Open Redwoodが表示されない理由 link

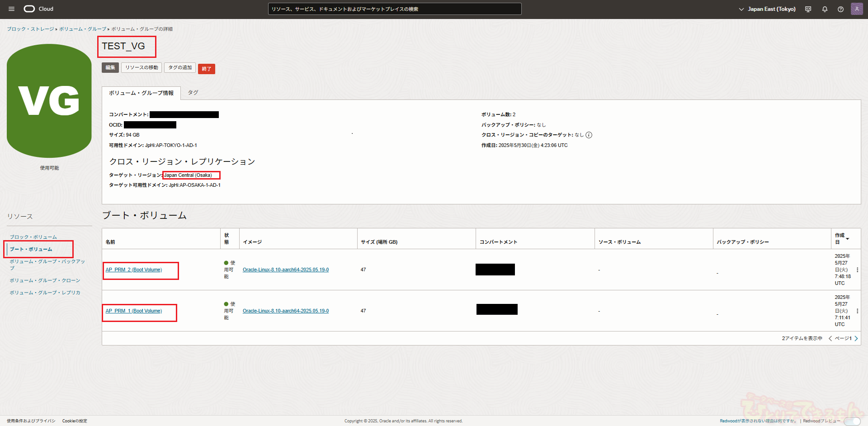point(758,421)
